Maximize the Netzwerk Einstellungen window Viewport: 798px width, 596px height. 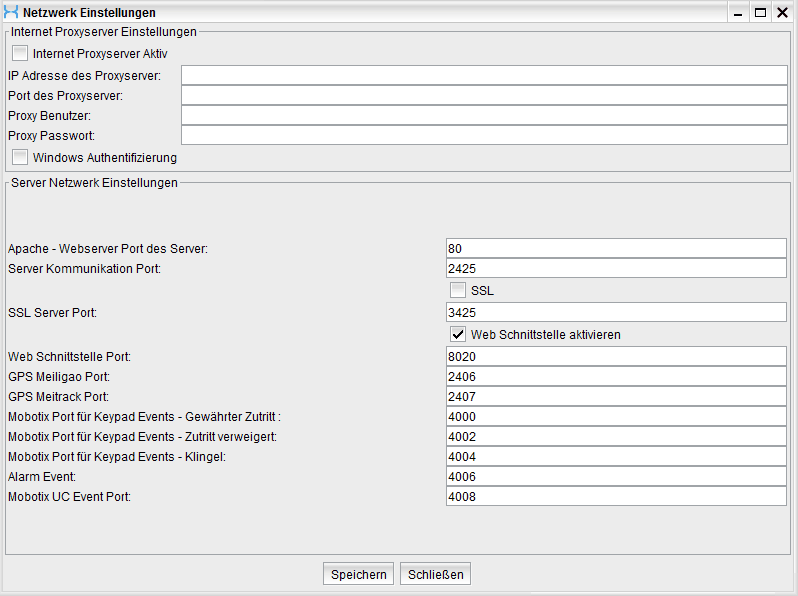pyautogui.click(x=760, y=13)
